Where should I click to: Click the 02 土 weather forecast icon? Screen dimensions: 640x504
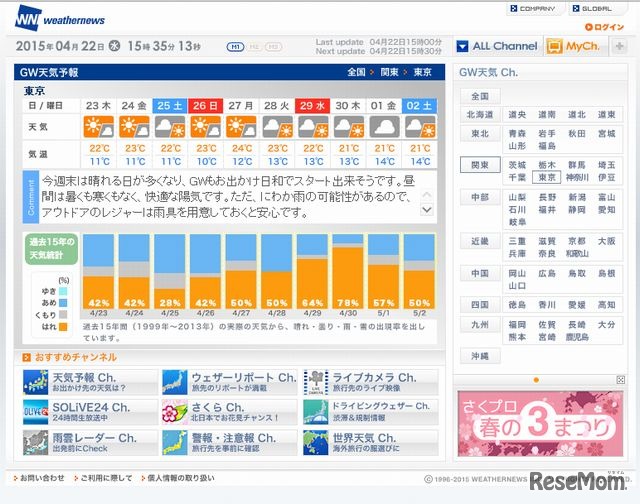click(x=420, y=127)
